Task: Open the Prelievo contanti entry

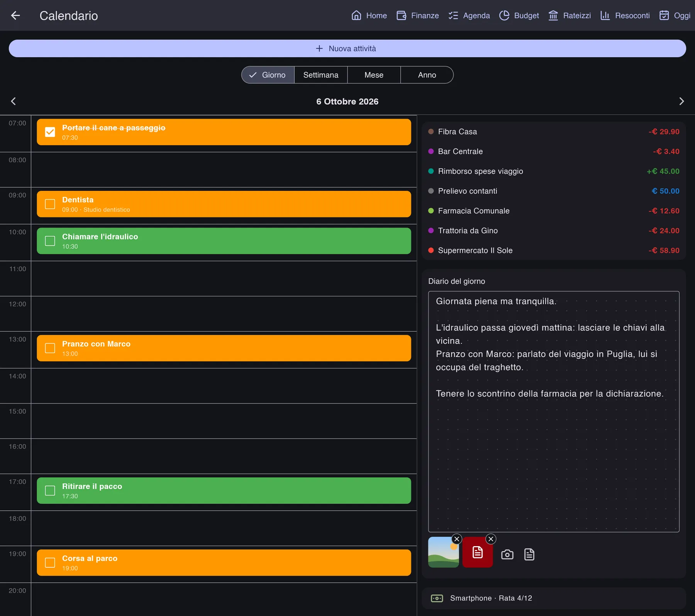Action: [x=554, y=191]
